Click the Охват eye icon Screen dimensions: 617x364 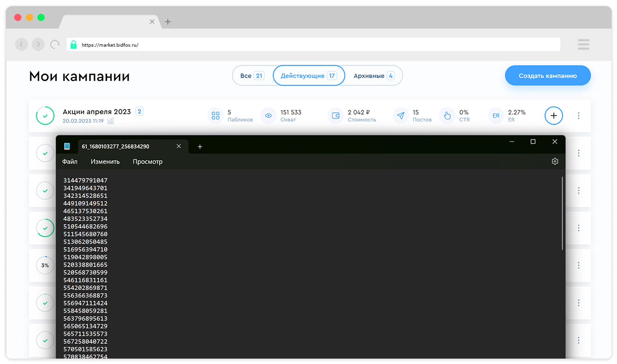pyautogui.click(x=268, y=116)
